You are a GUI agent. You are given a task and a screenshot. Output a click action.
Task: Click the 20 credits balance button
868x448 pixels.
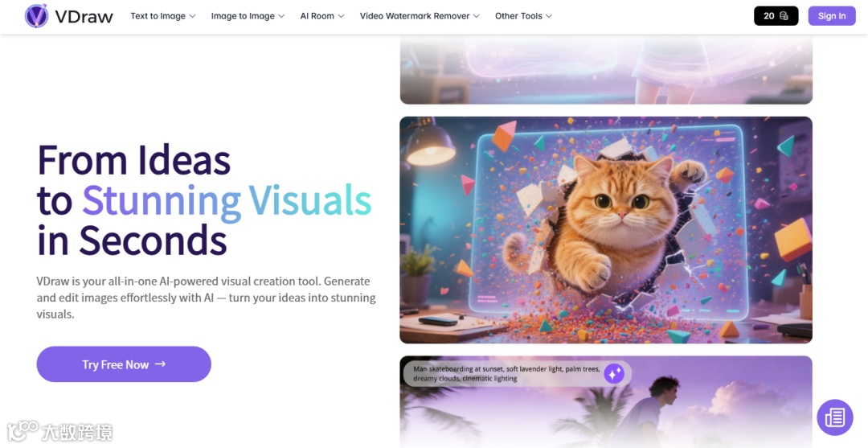tap(776, 16)
